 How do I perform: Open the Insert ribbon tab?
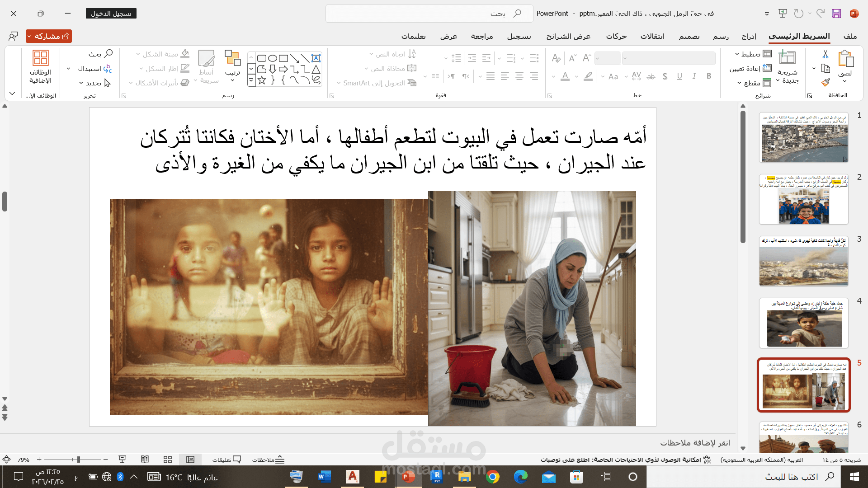click(749, 36)
